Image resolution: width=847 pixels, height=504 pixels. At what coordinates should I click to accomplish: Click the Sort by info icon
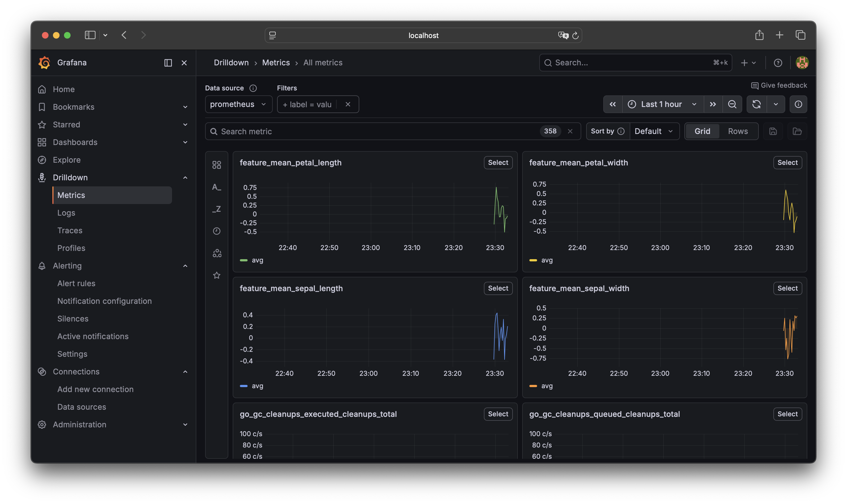pyautogui.click(x=621, y=132)
